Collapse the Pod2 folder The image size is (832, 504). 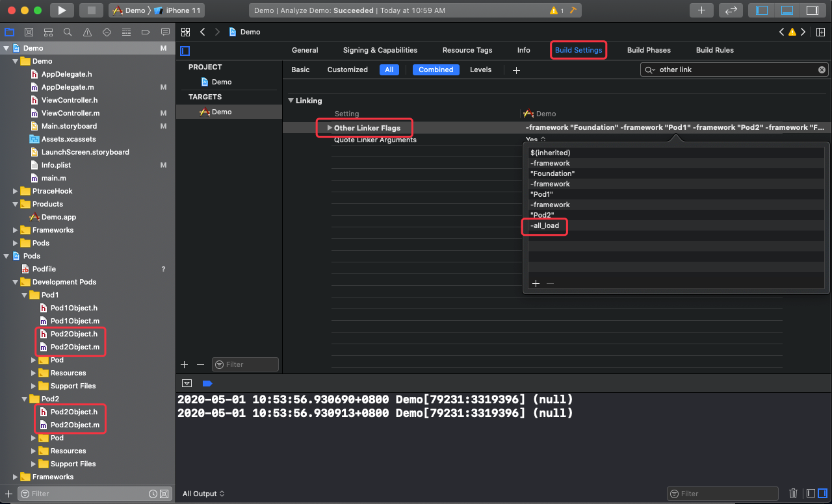[x=24, y=399]
